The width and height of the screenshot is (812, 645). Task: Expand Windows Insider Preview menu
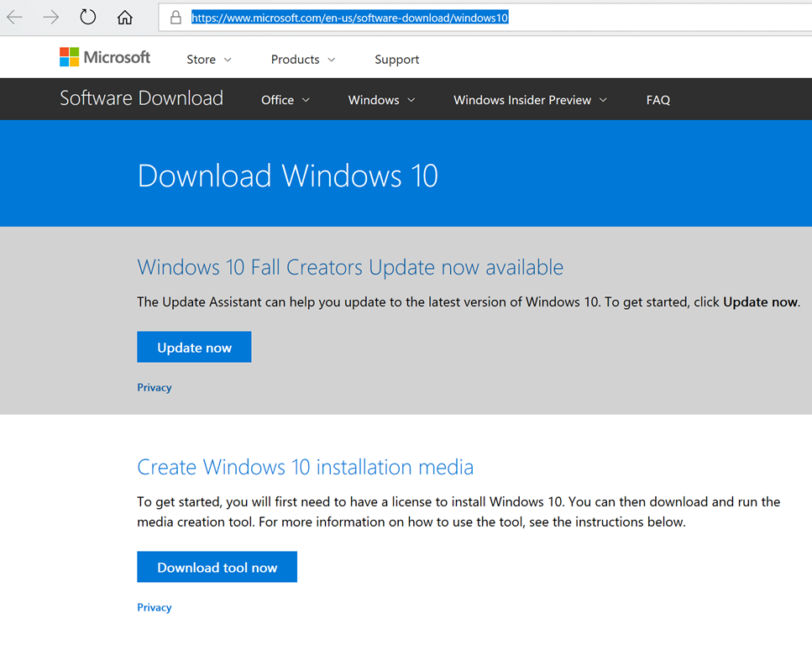[529, 100]
